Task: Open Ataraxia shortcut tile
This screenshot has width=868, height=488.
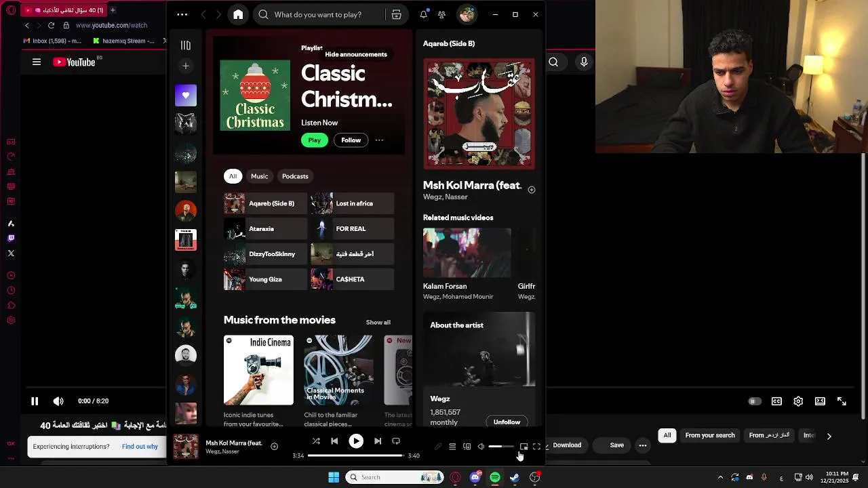Action: [x=265, y=229]
